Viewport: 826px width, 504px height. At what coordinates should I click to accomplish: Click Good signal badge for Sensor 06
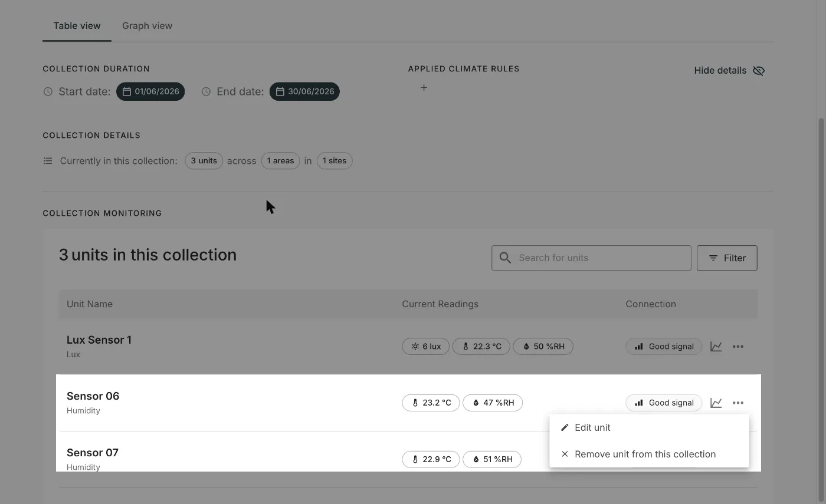[x=664, y=403]
